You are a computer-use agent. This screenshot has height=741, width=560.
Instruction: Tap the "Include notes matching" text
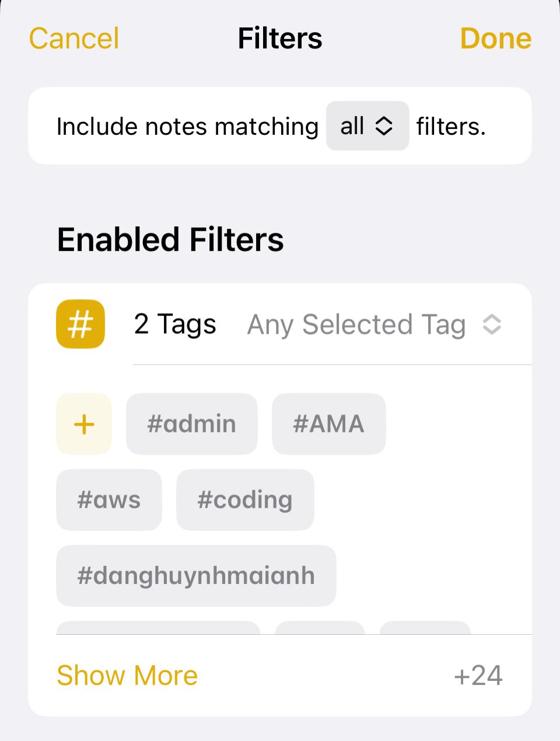click(187, 127)
